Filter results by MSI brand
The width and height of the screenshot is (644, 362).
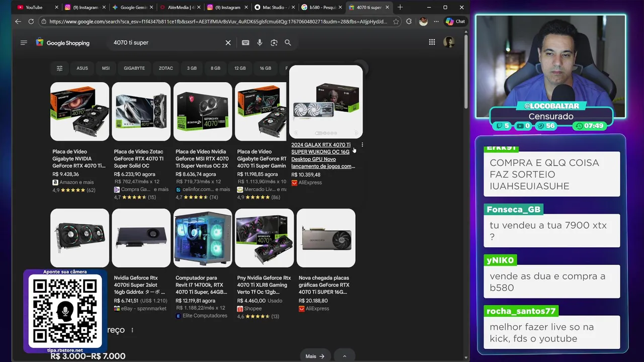pos(106,68)
